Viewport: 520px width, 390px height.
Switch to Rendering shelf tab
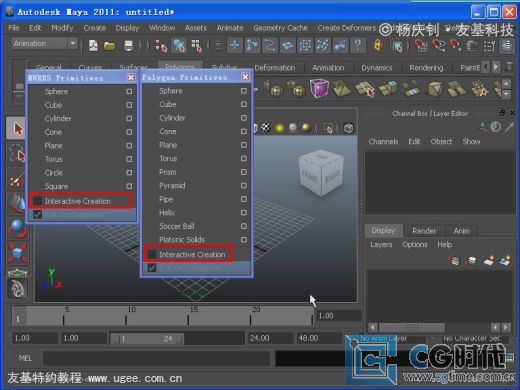[426, 68]
